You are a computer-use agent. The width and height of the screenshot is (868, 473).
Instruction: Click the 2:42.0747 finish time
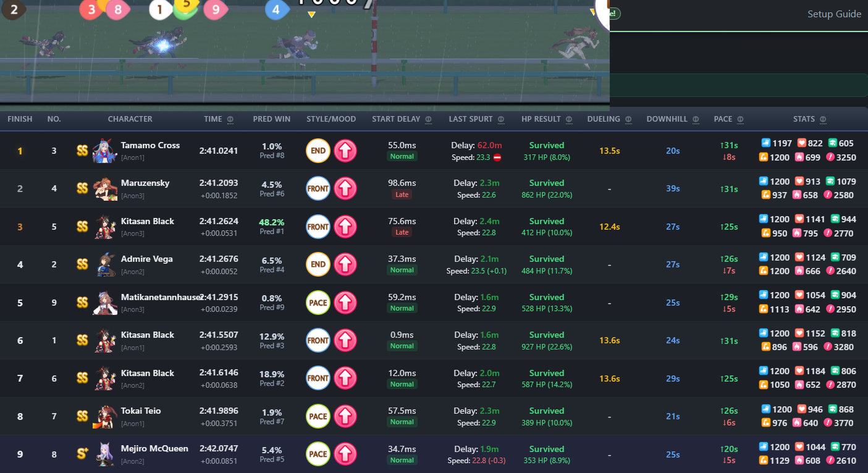[x=219, y=449]
